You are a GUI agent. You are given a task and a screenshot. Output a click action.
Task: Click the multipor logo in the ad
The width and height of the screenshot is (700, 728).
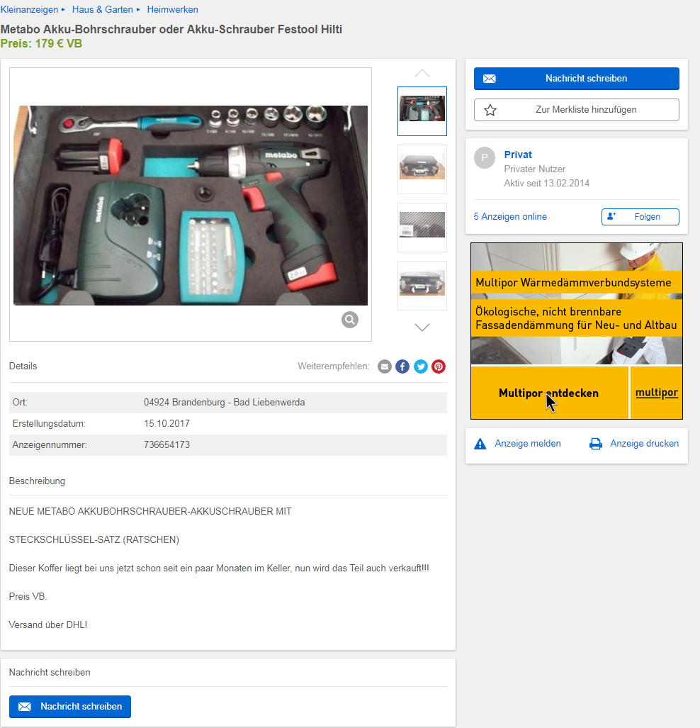tap(656, 393)
